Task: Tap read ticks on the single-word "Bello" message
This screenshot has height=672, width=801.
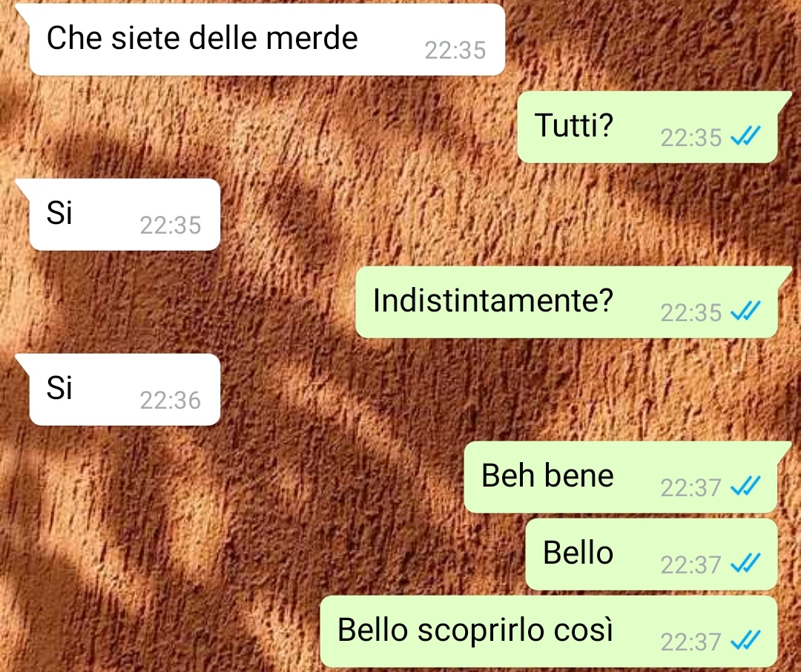Action: pyautogui.click(x=745, y=563)
